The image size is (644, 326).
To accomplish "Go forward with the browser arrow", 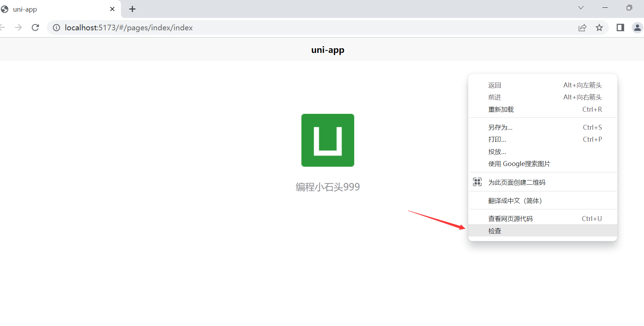I will point(18,27).
